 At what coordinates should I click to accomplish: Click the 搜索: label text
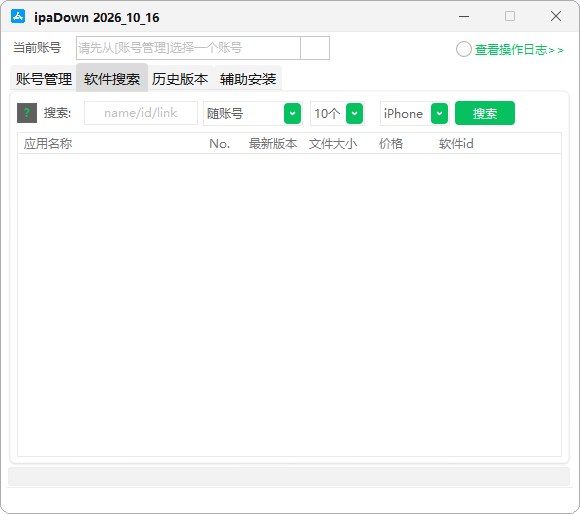point(57,113)
